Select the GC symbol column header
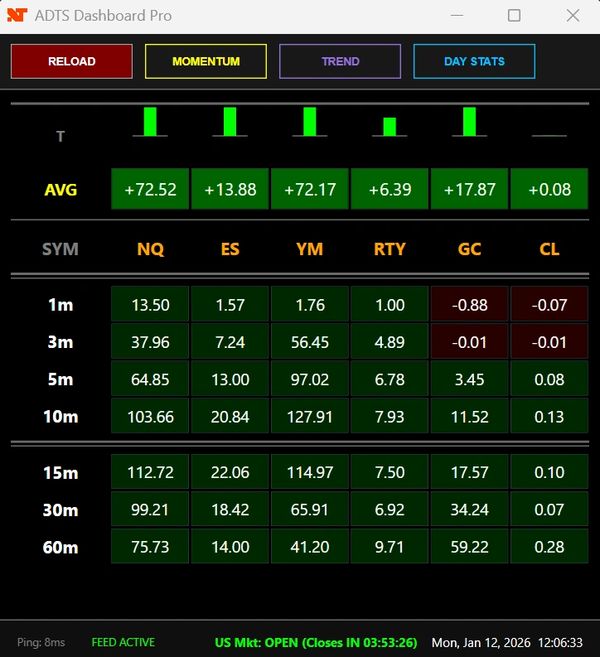 [x=469, y=249]
